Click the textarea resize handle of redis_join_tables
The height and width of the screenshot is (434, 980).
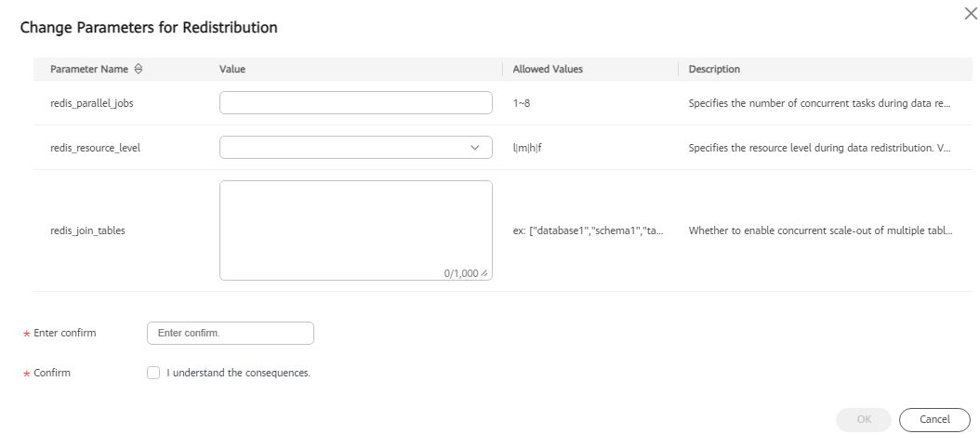tap(484, 273)
